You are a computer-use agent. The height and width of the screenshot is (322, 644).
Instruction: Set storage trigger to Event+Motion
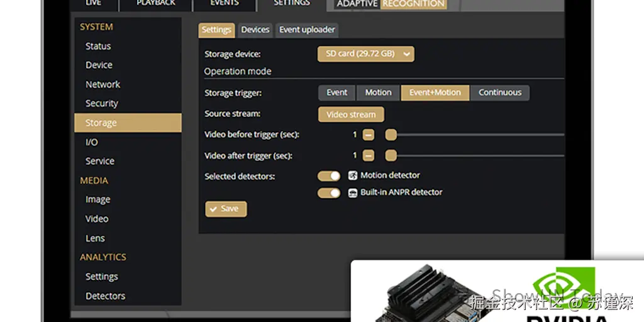pos(435,93)
